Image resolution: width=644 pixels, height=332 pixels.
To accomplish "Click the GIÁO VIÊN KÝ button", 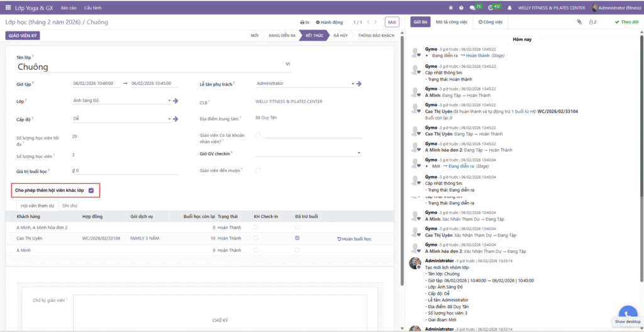I will coord(23,36).
